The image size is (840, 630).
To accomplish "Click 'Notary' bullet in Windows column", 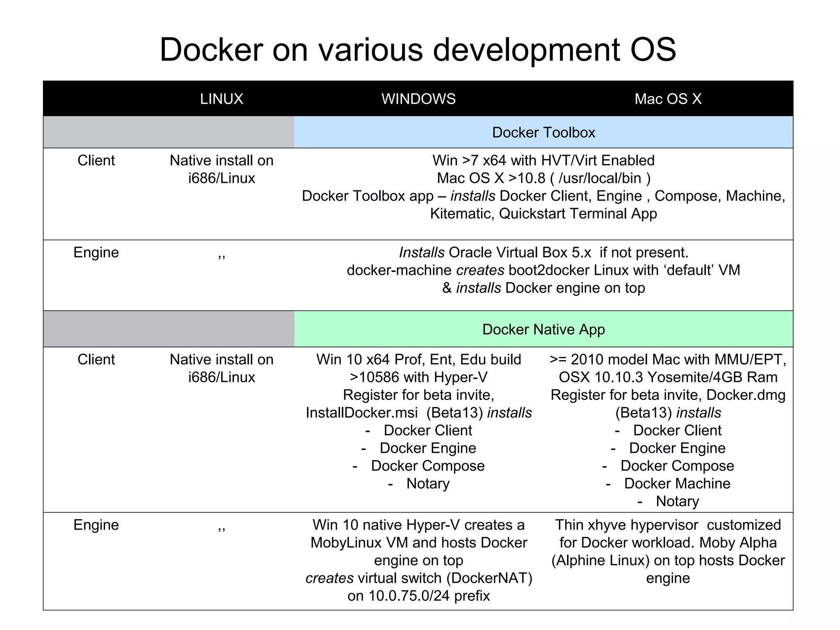I will [428, 484].
